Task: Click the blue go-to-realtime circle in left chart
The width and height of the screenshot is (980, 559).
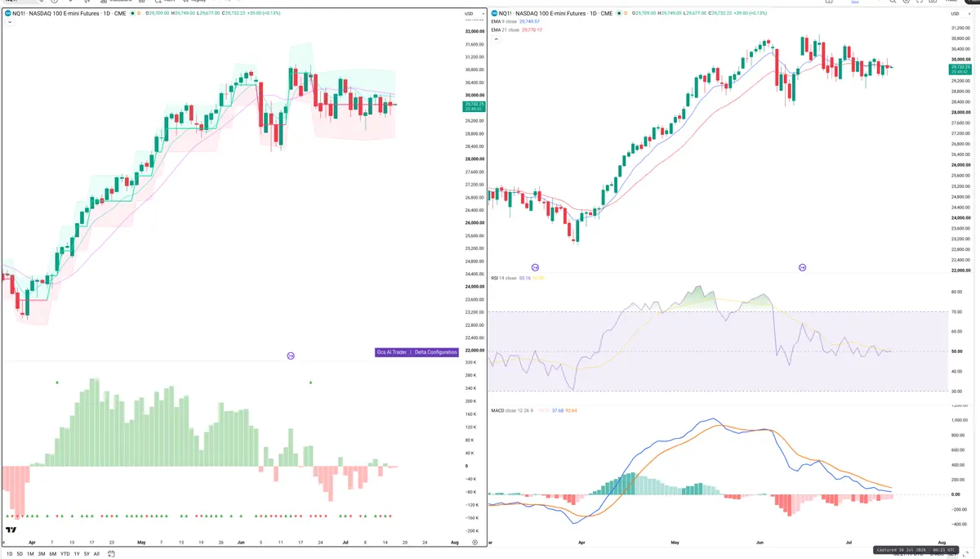Action: pyautogui.click(x=291, y=356)
